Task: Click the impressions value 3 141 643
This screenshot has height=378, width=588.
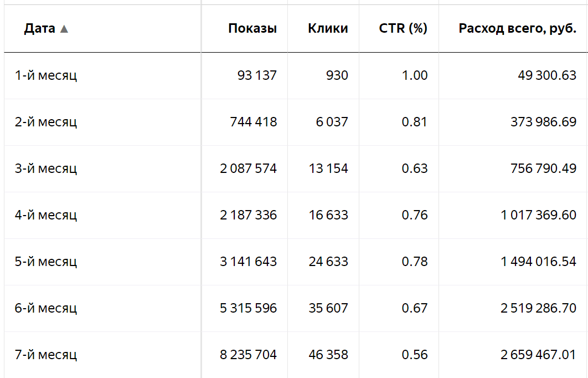Action: 248,262
